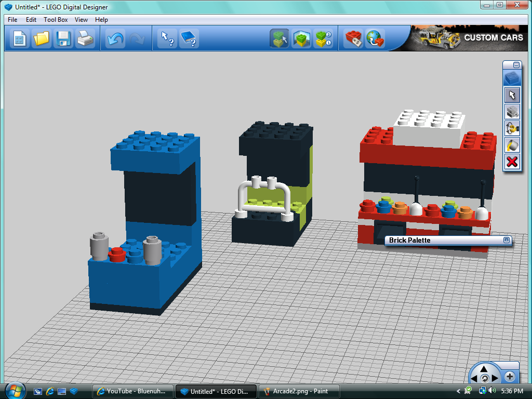Collapse the tool palette with minus button
This screenshot has height=399, width=532.
[x=516, y=65]
